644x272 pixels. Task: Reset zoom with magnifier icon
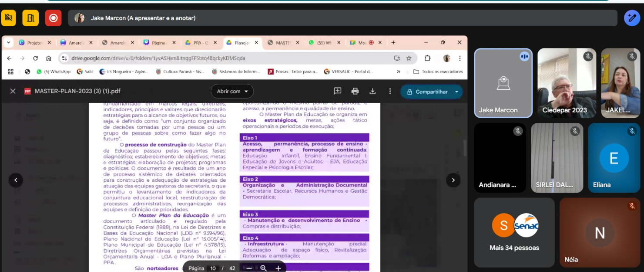point(263,268)
